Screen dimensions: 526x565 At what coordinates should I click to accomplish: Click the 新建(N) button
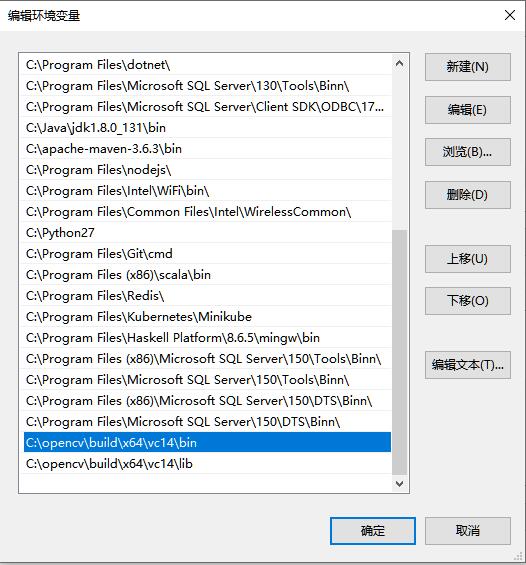tap(468, 67)
